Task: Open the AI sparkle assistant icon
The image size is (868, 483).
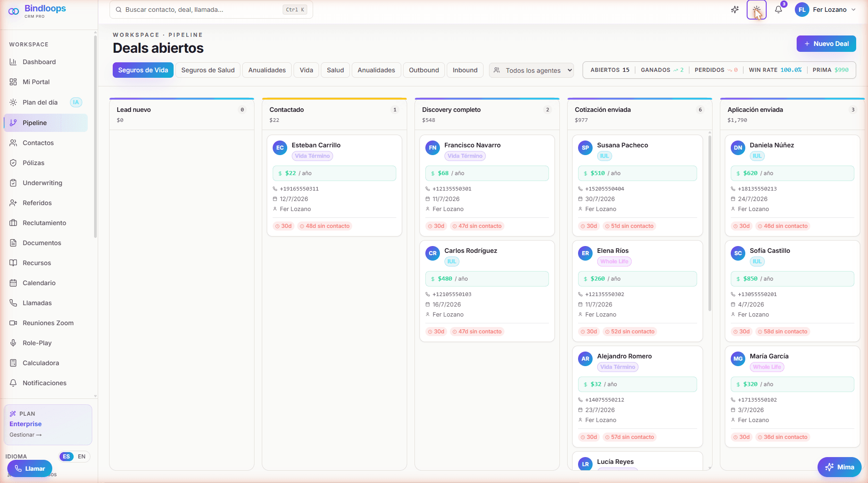Action: [x=735, y=10]
